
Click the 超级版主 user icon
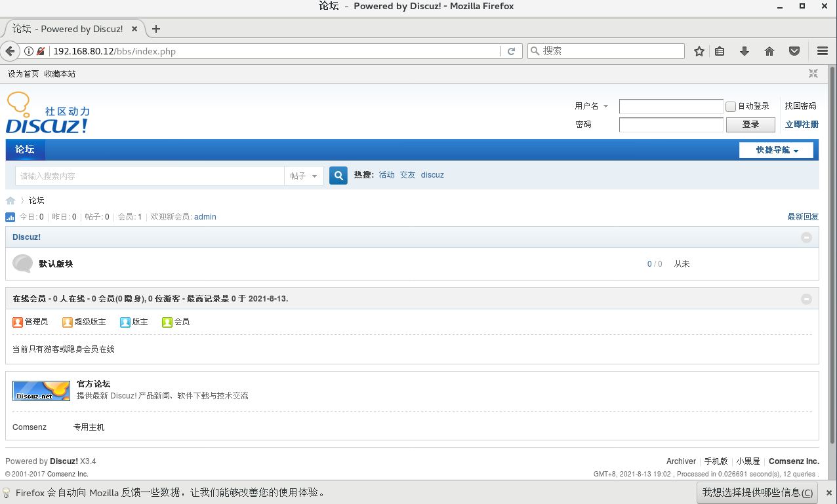(68, 322)
